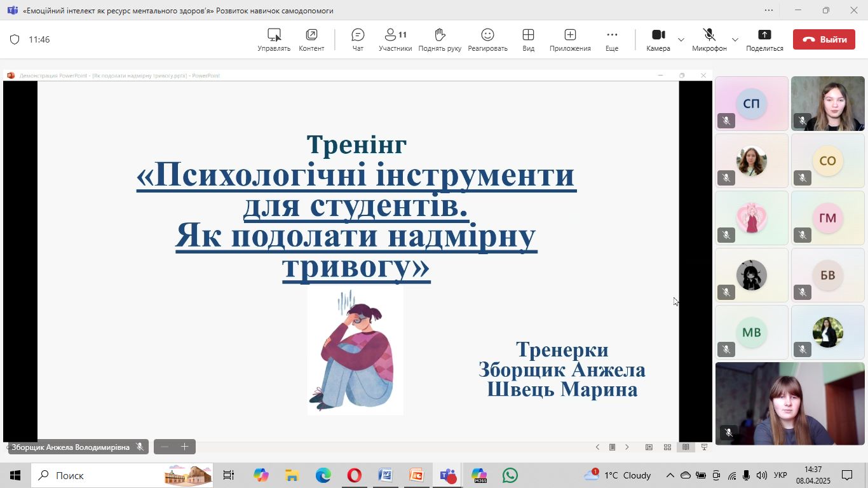
Task: Select the СП participant tile
Action: [x=752, y=104]
